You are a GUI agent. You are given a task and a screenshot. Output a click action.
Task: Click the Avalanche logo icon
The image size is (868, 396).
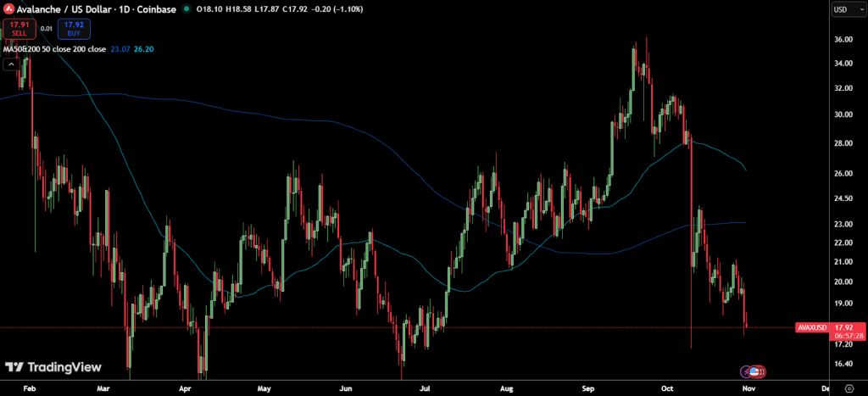[x=8, y=9]
